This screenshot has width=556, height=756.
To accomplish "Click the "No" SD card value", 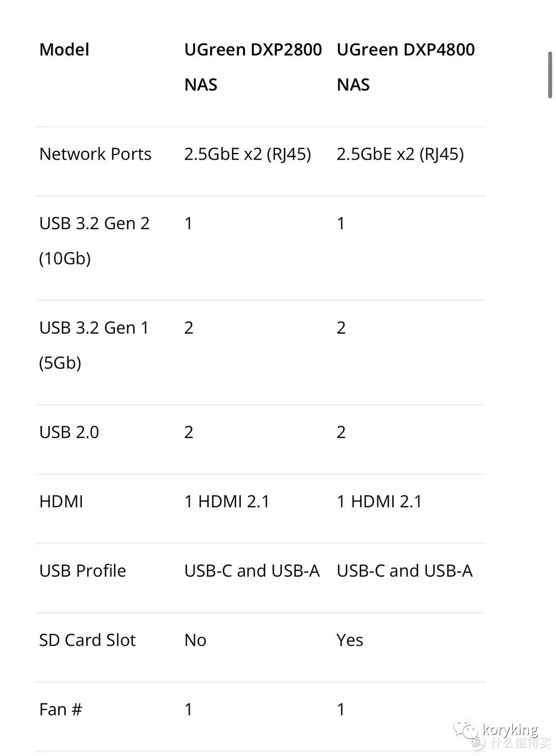I will tap(195, 640).
